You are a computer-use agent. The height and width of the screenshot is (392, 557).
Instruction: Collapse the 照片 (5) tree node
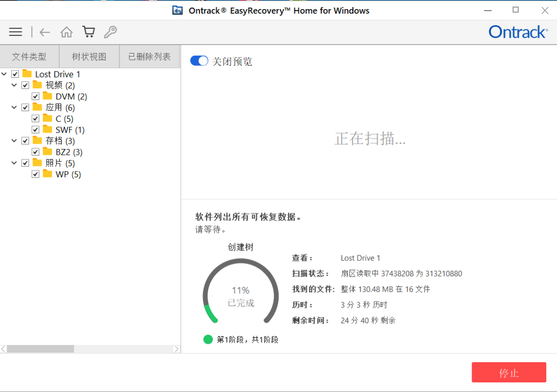[14, 163]
